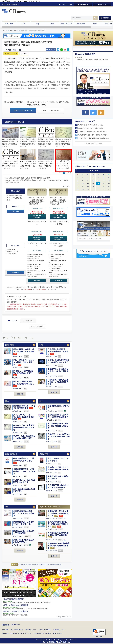The height and width of the screenshot is (644, 113).
Task: Click the LINE share icon under headline
Action: coord(61,50)
